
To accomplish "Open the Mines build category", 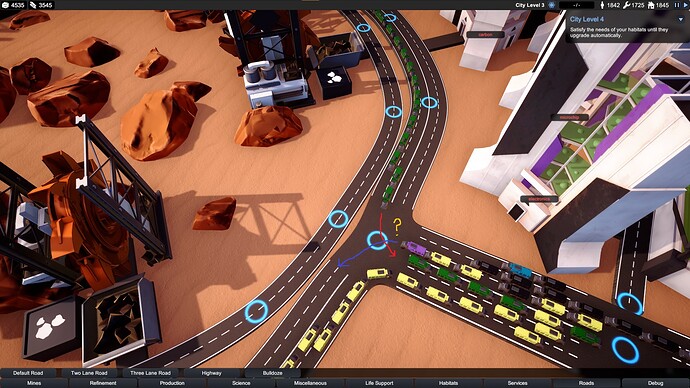I will [34, 383].
